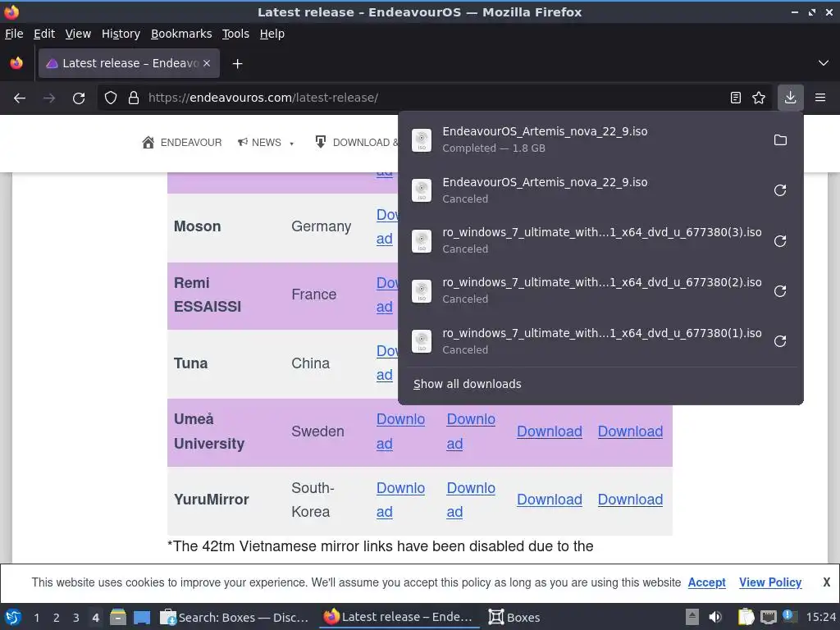Screen dimensions: 840x630
Task: Switch to workspace 1
Action: 36,618
